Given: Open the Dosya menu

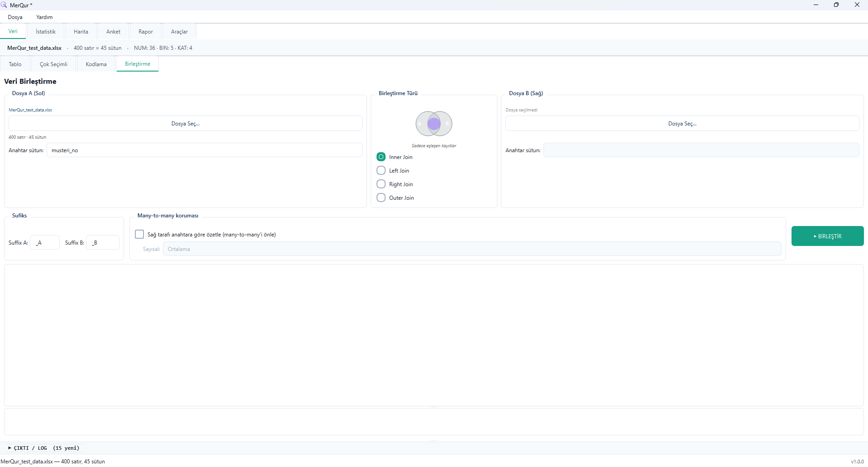Looking at the screenshot, I should point(15,17).
